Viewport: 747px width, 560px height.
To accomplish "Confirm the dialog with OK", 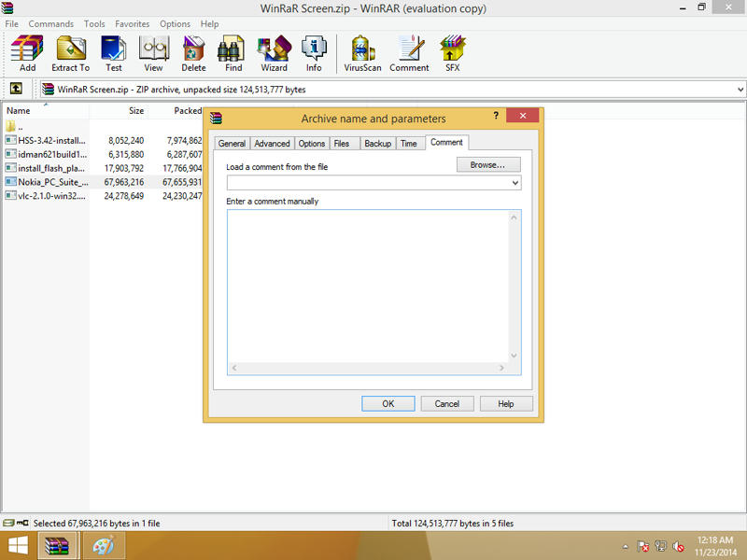I will (388, 404).
